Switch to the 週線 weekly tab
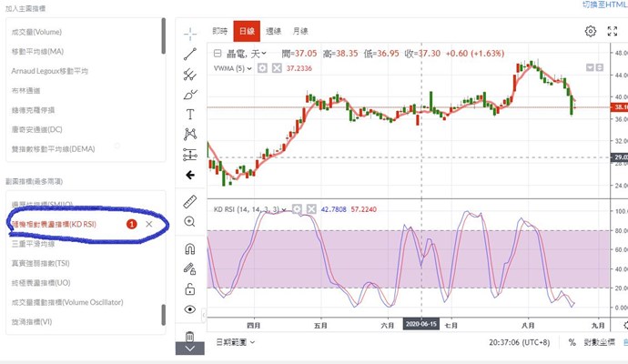This screenshot has height=364, width=628. click(273, 31)
